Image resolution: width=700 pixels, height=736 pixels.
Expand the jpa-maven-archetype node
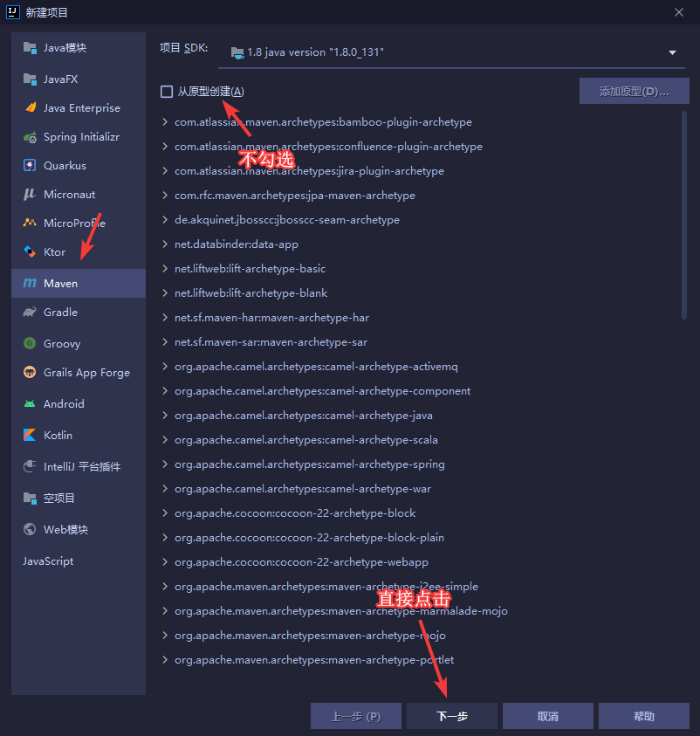coord(165,196)
